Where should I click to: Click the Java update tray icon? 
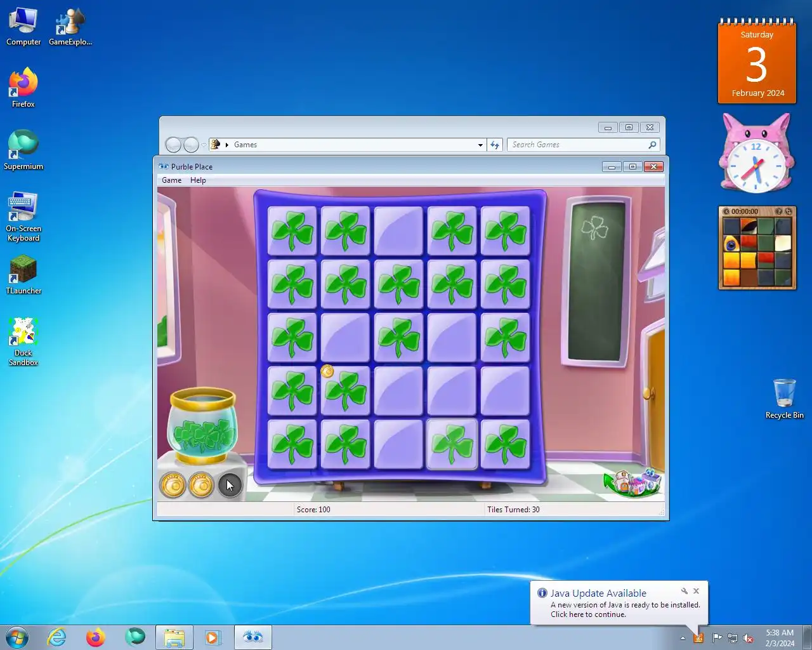698,638
